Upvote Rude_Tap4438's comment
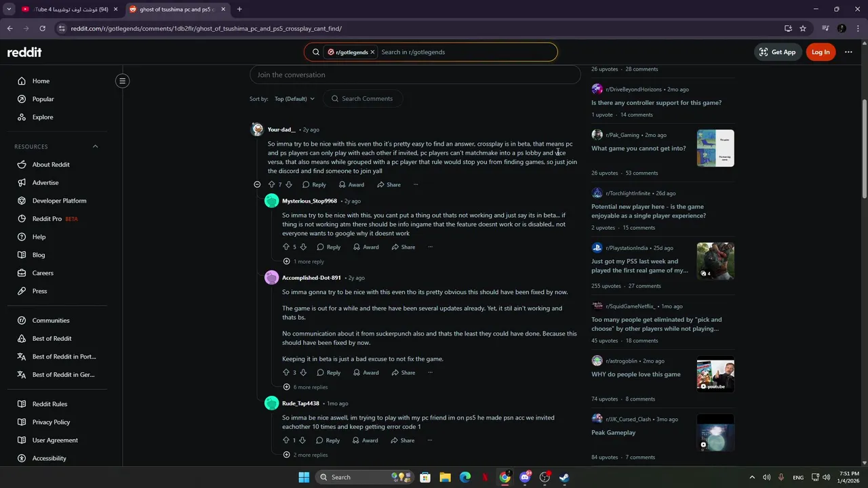The image size is (868, 488). [285, 440]
